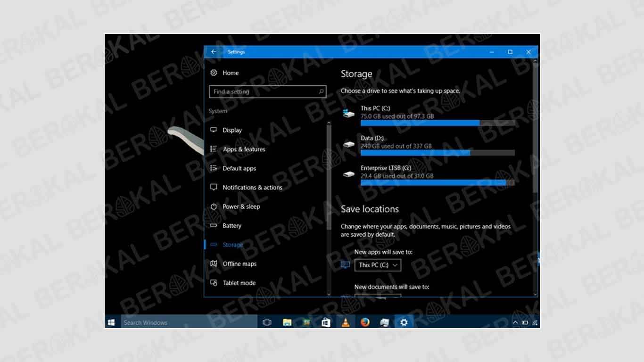Launch Firefox from the taskbar
Screen dimensions: 644x362
point(365,322)
